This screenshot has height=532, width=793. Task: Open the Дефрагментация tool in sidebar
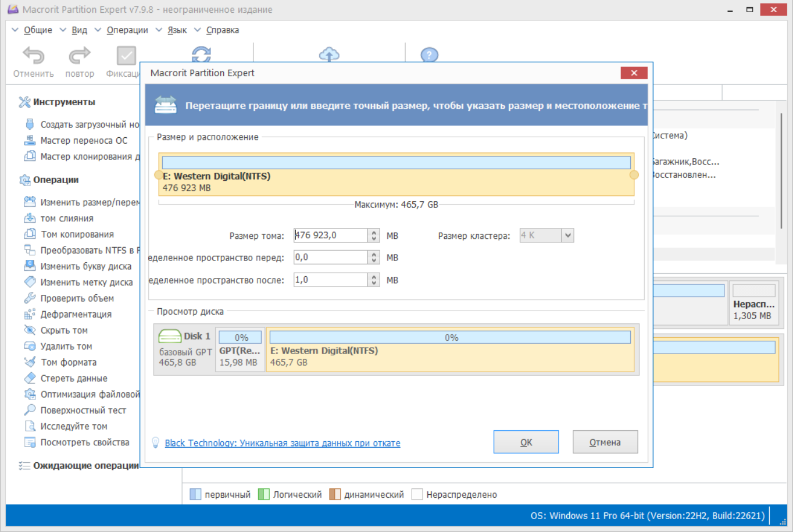coord(76,314)
